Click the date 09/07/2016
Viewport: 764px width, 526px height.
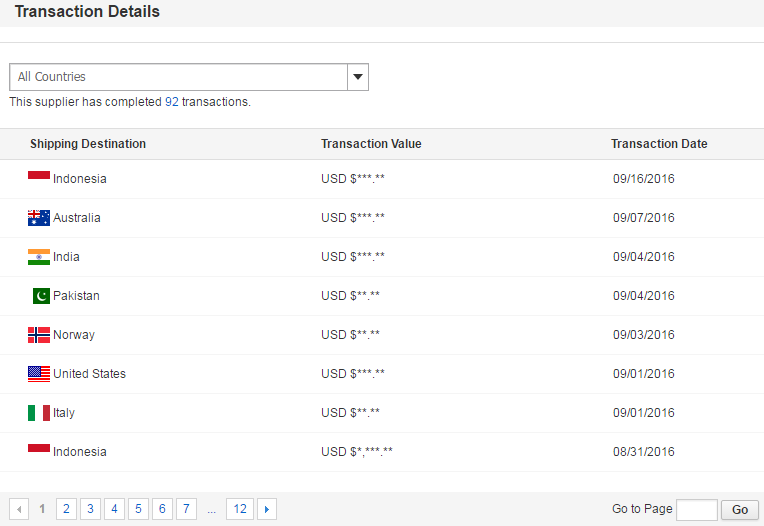coord(644,218)
